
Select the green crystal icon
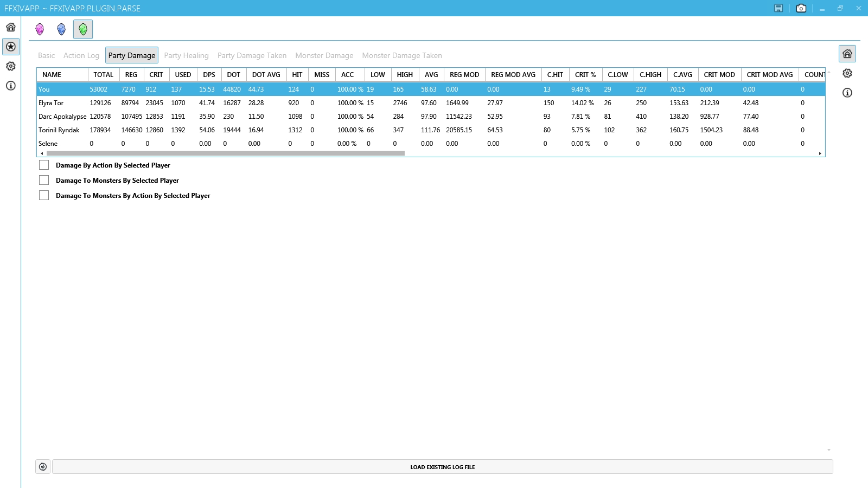point(83,29)
